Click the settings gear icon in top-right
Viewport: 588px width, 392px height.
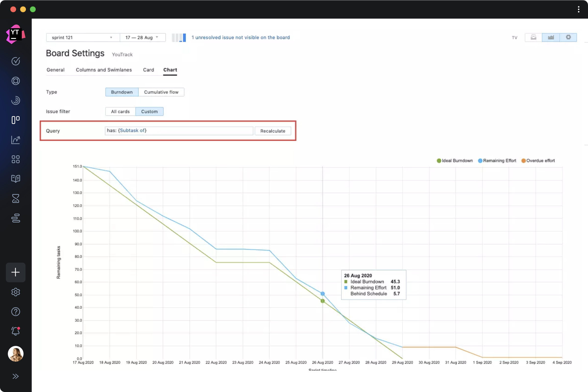tap(568, 37)
